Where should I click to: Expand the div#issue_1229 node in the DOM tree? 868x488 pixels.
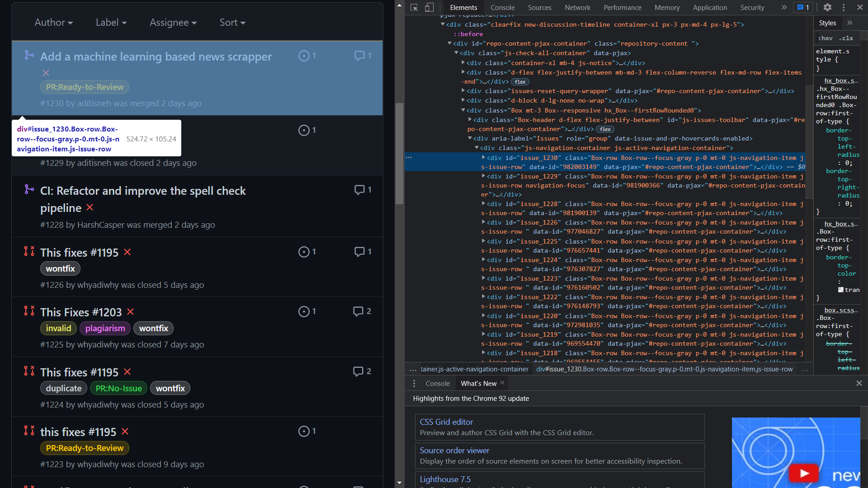coord(484,176)
